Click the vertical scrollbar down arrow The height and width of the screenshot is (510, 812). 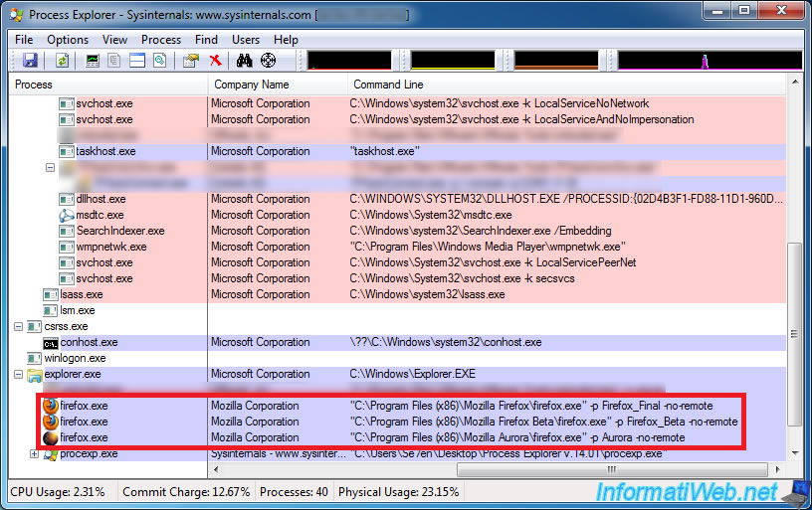click(x=795, y=453)
